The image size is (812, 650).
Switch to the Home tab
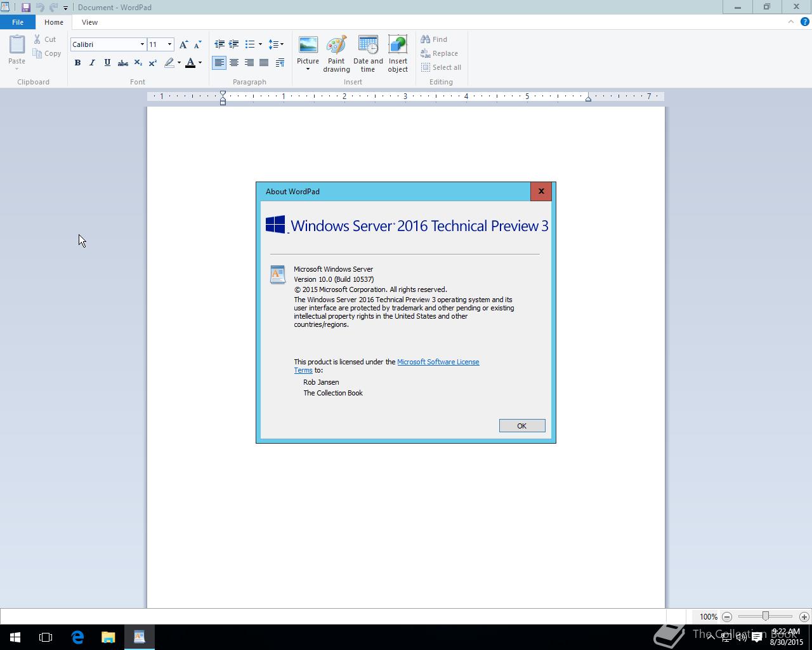click(54, 22)
